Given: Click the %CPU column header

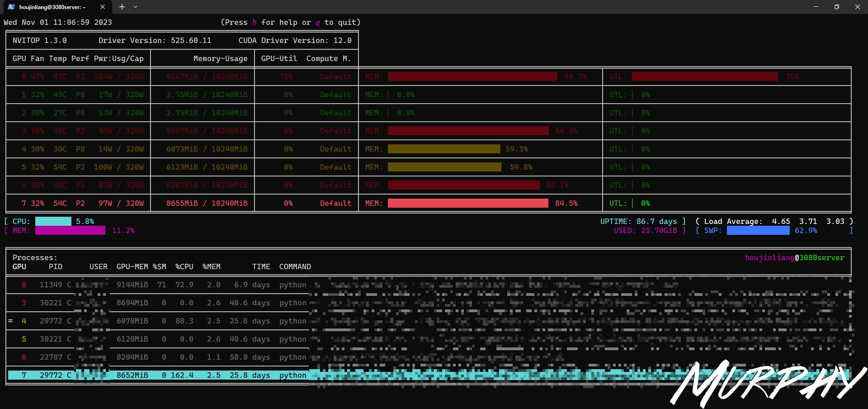Looking at the screenshot, I should 184,266.
